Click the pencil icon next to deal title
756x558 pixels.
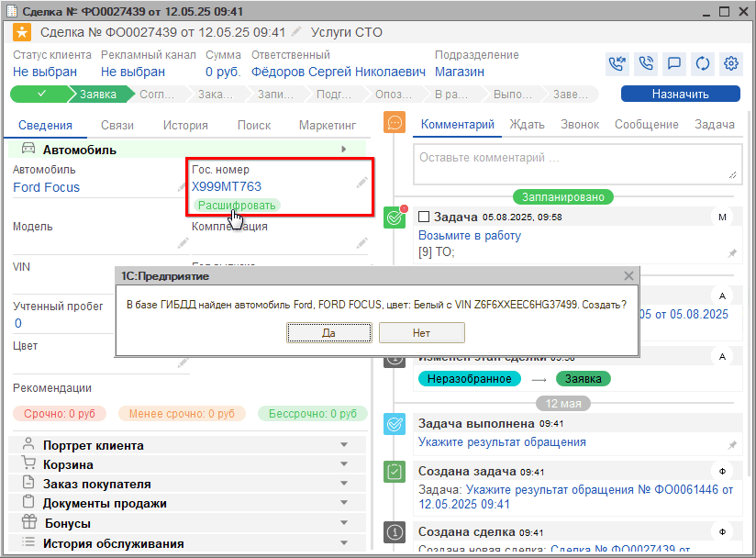295,33
